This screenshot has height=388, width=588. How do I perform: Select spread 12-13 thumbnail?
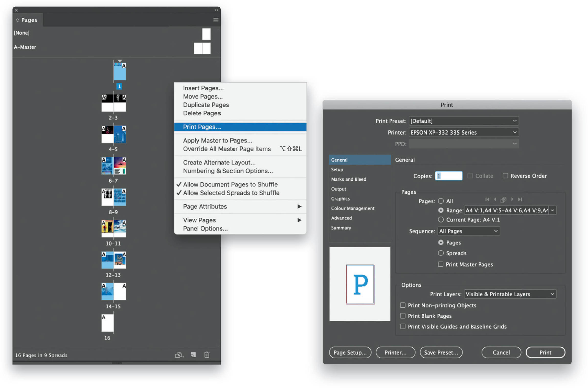114,260
